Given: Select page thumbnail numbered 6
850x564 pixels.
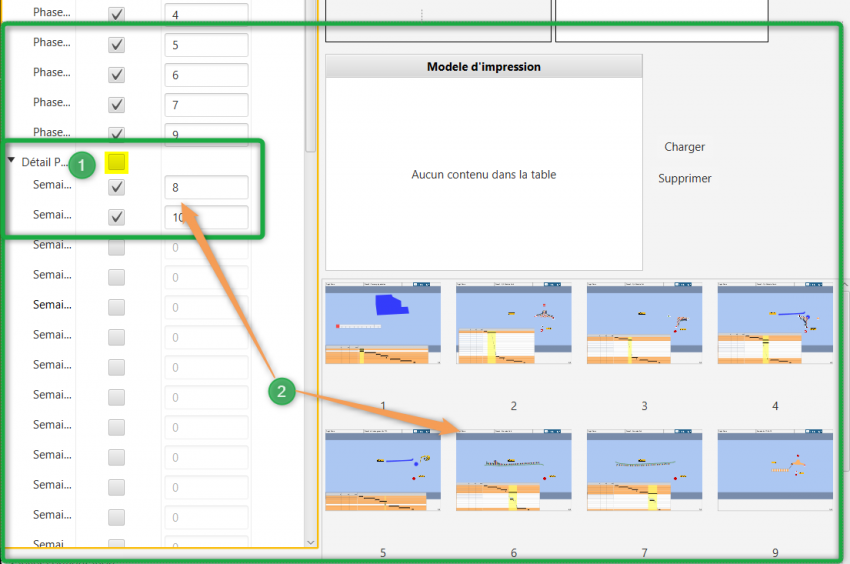Looking at the screenshot, I should [x=513, y=470].
